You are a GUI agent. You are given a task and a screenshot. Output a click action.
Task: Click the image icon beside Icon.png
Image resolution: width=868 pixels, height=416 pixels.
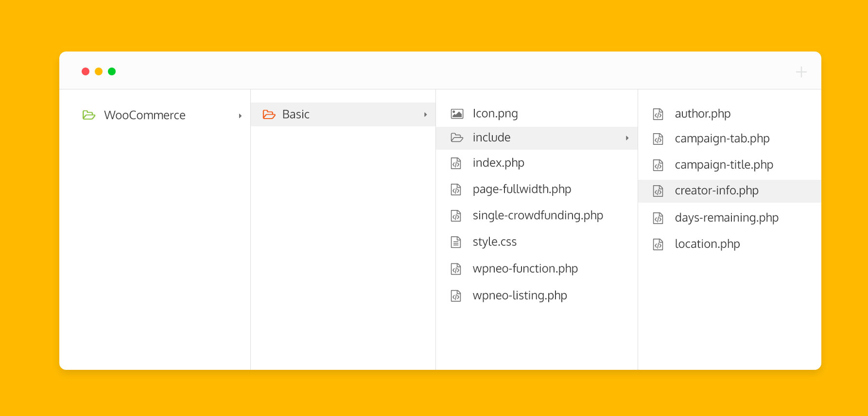click(457, 114)
